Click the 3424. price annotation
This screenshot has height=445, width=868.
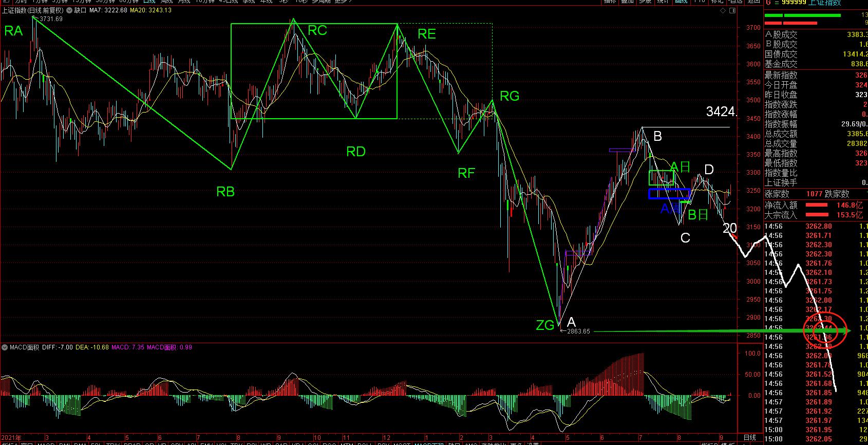(x=721, y=112)
